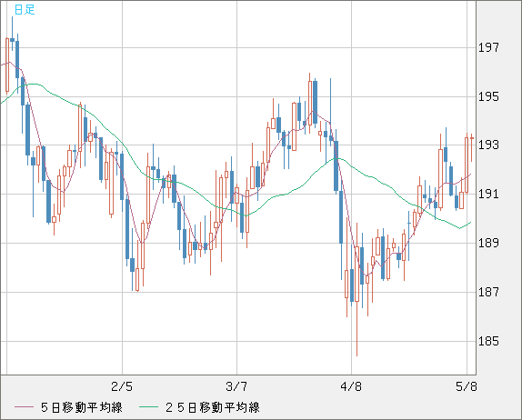Select the 195 price axis label
The height and width of the screenshot is (420, 522).
pos(488,97)
